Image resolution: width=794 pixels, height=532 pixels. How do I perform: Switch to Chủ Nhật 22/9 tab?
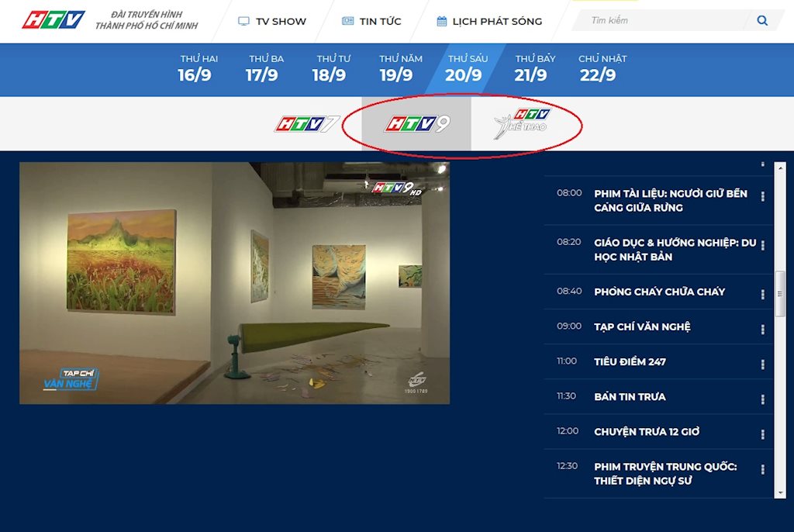pyautogui.click(x=598, y=68)
